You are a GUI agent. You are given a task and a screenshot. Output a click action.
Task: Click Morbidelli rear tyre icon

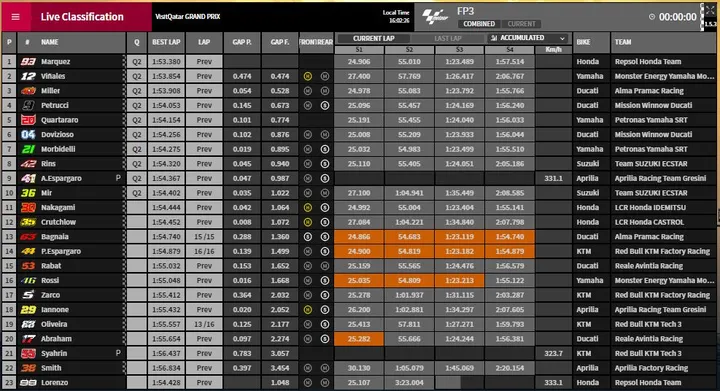click(x=325, y=149)
